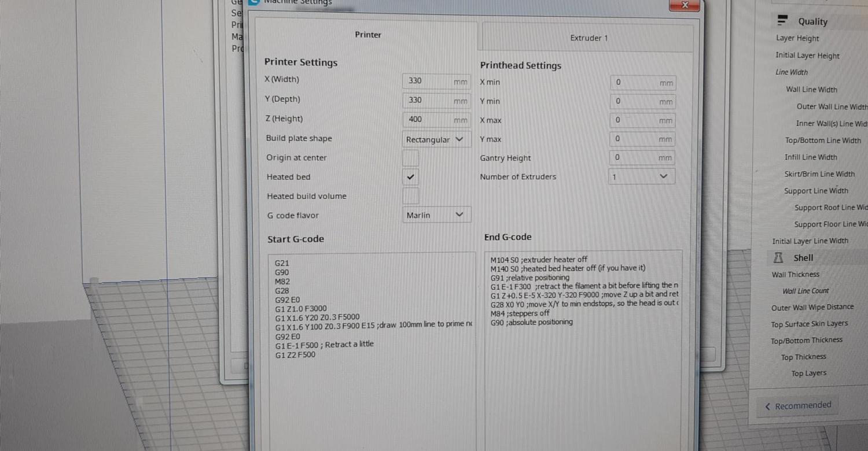Click the 'G1 Z1.0 F3000' start G-code line
The height and width of the screenshot is (451, 868).
click(301, 309)
